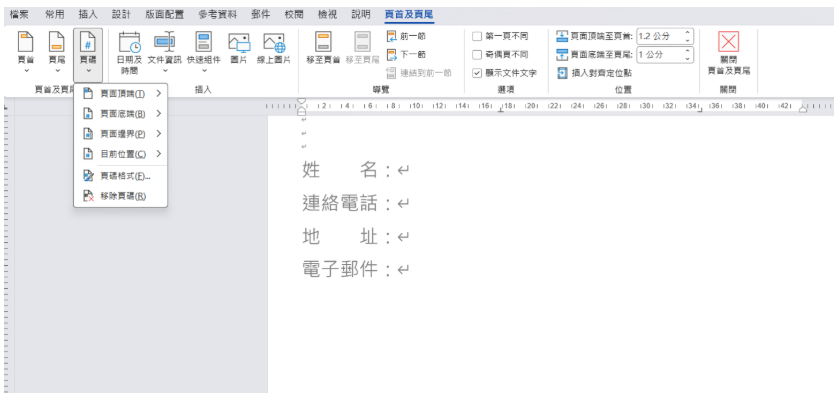Image resolution: width=835 pixels, height=393 pixels.
Task: Insert 日期及時間 date and time
Action: (129, 53)
